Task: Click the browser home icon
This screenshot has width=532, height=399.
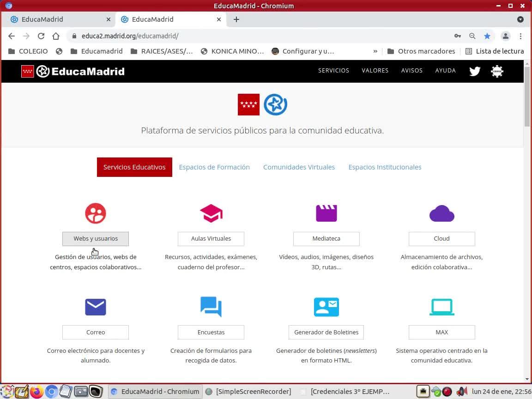Action: click(56, 36)
